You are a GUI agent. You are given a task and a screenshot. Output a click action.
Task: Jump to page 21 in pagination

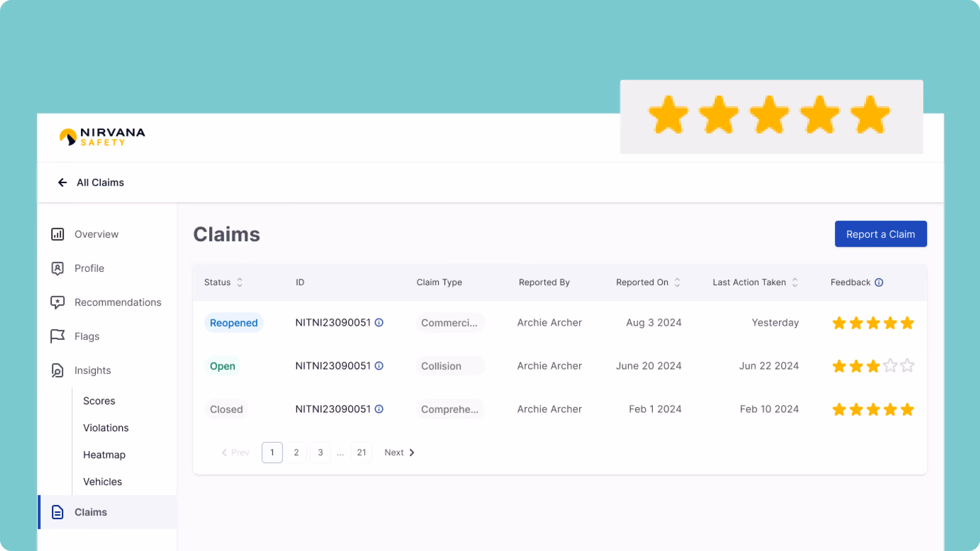point(361,452)
